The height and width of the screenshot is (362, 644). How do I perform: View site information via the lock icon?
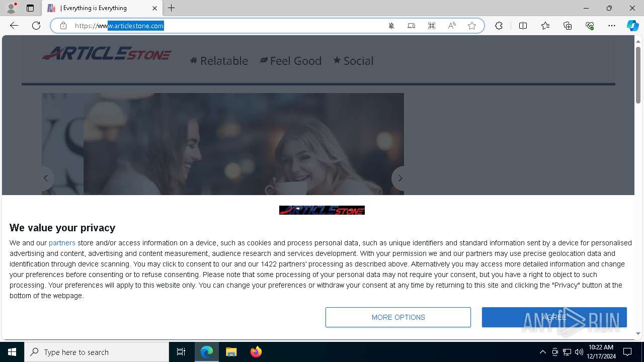click(x=63, y=26)
